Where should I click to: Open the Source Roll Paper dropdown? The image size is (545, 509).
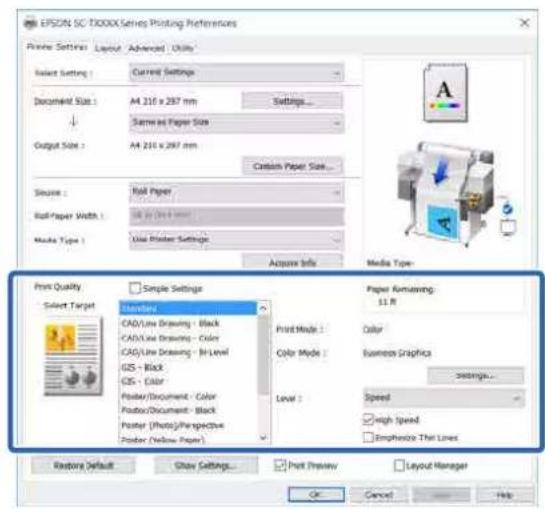[237, 192]
